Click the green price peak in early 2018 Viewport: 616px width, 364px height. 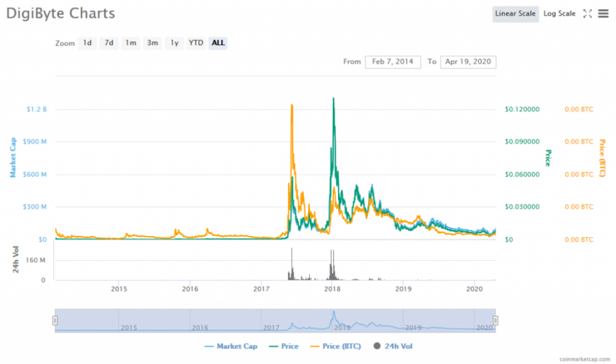click(333, 99)
